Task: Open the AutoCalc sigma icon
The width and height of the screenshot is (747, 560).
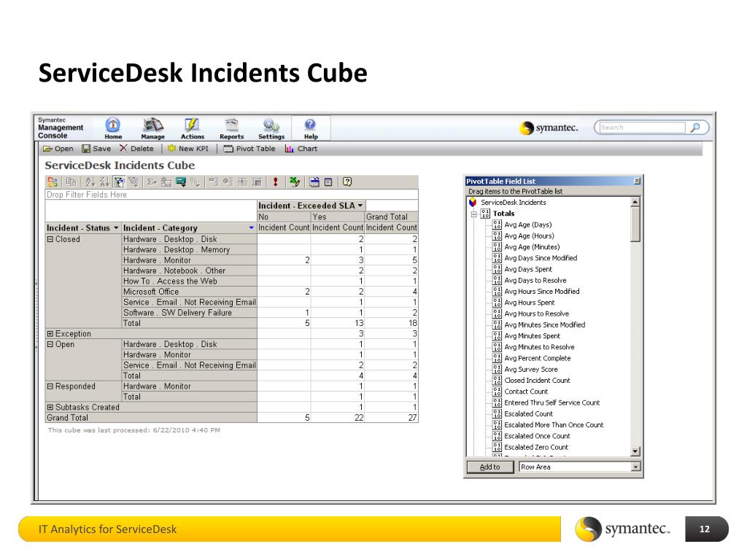Action: [152, 182]
